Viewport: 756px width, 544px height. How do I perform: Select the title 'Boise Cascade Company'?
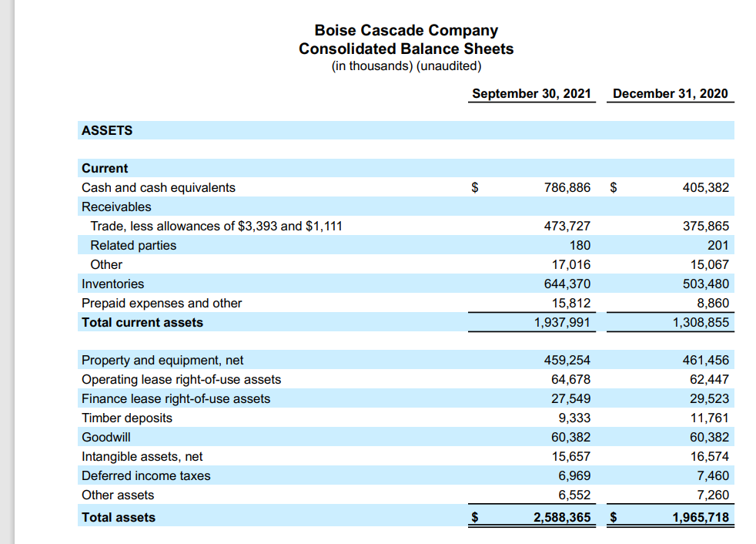[406, 30]
